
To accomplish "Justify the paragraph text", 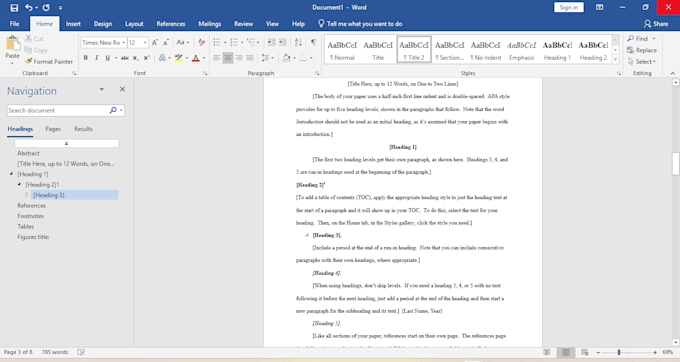I will (x=250, y=58).
